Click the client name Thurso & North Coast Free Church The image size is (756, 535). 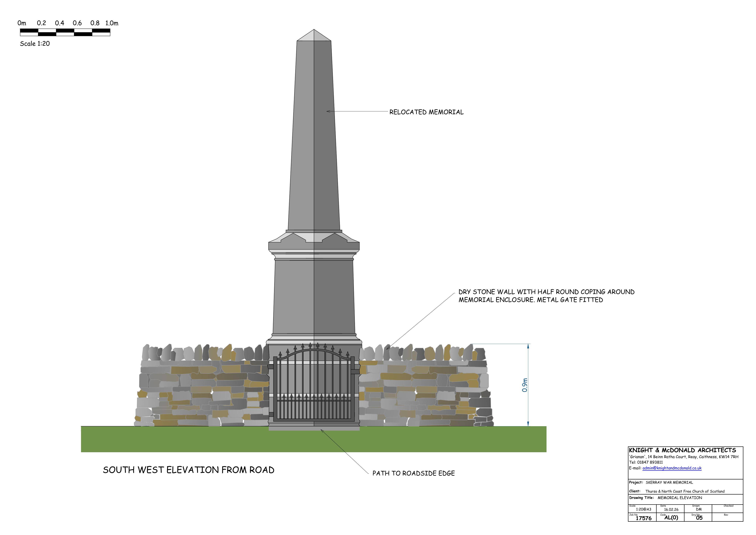[685, 491]
